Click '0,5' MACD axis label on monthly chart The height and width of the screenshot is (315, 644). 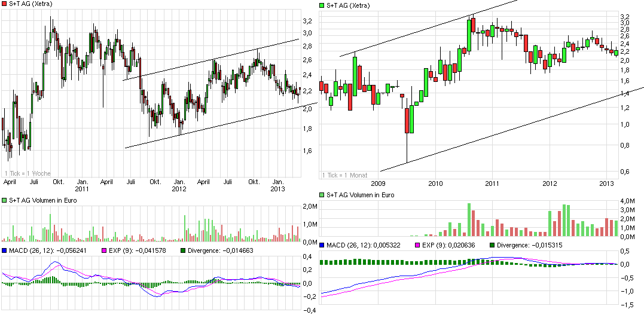click(625, 250)
